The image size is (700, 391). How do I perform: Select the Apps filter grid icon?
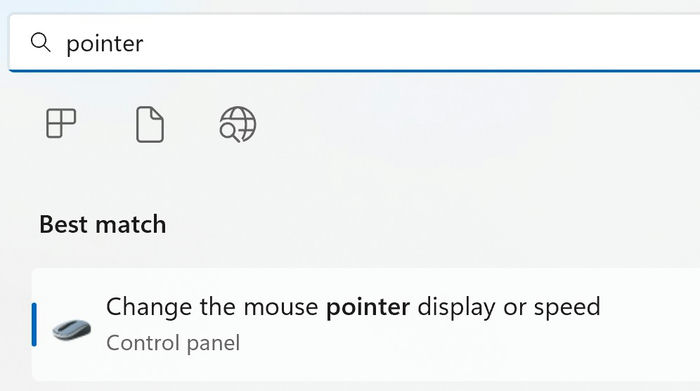[61, 123]
